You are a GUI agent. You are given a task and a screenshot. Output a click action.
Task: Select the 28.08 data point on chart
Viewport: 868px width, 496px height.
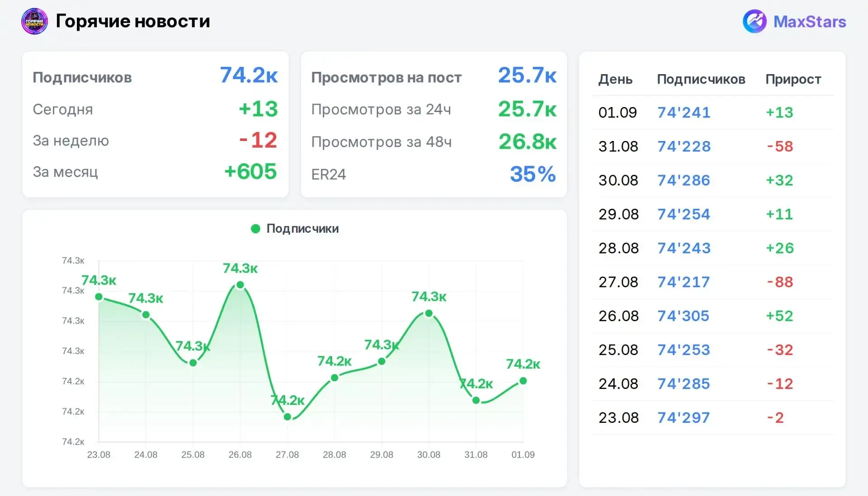tap(335, 378)
